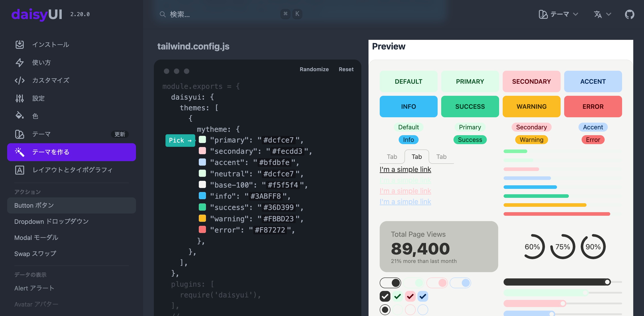
Task: Expand the テーマ dropdown chevron in header
Action: click(576, 14)
